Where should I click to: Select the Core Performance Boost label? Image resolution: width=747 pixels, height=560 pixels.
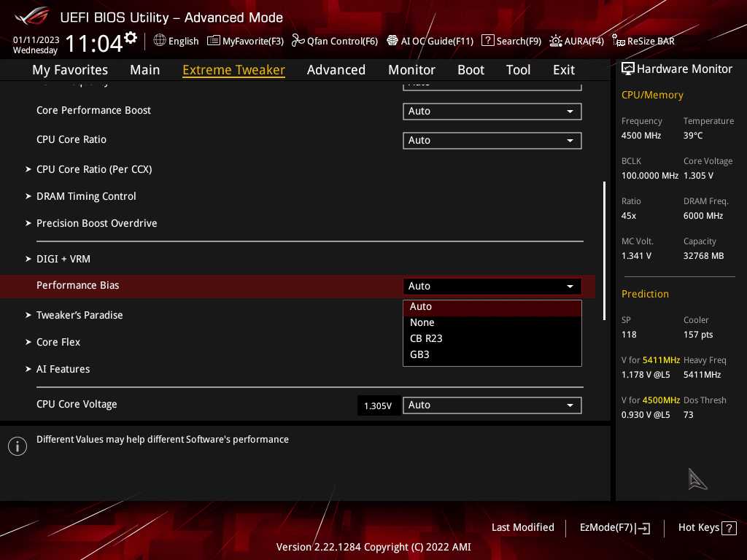click(93, 111)
